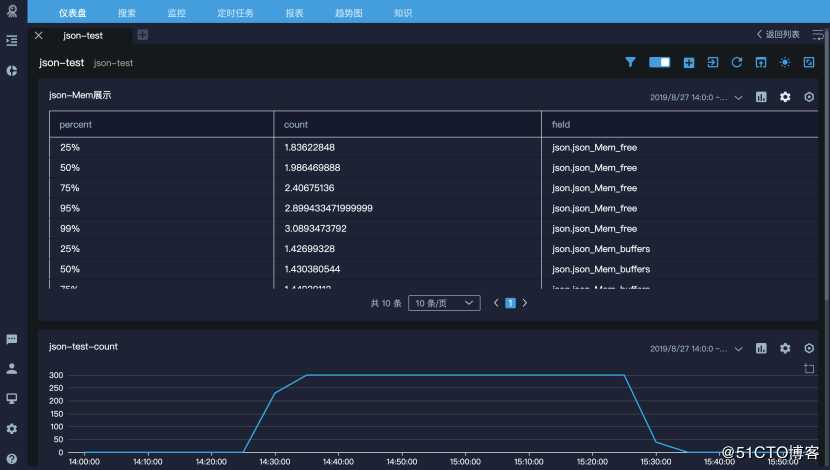Select the json-test dashboard tab

[83, 35]
